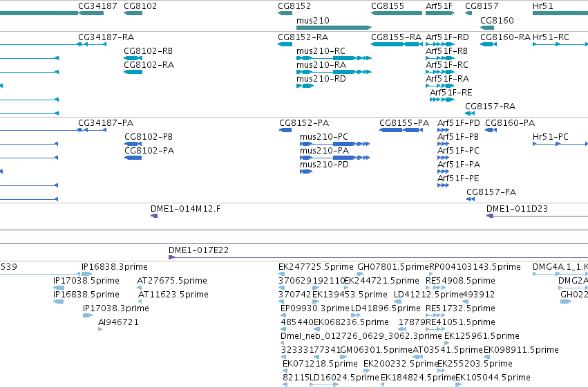The width and height of the screenshot is (588, 388).
Task: Select protein Arf51F-PA
Action: coord(459,165)
